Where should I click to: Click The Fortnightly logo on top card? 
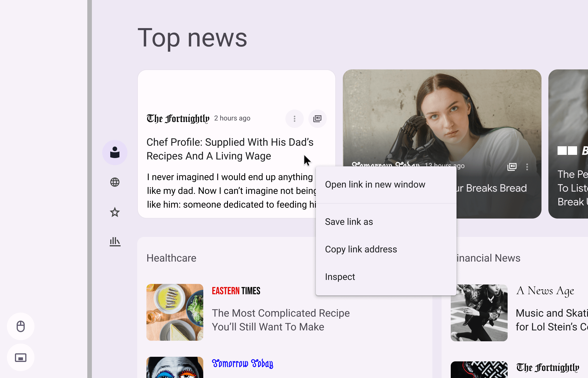(178, 118)
